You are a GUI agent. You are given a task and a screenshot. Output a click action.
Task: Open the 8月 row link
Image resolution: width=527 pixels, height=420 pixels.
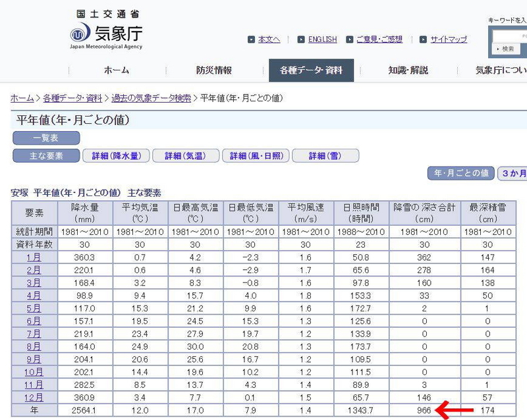coord(34,347)
